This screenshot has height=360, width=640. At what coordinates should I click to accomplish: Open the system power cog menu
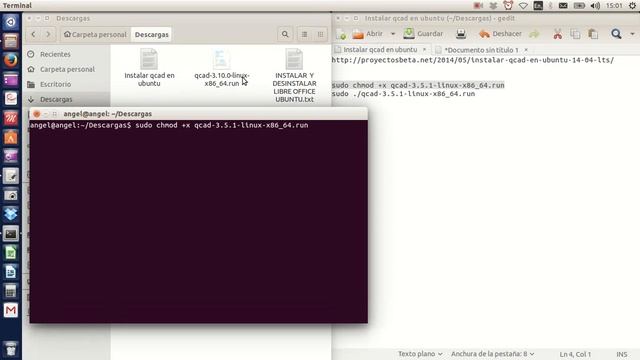click(632, 6)
